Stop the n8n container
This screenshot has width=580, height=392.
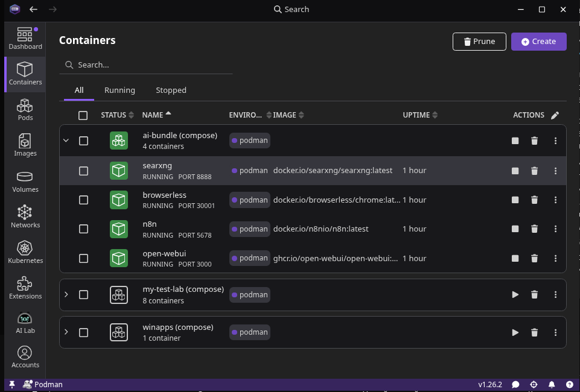515,229
